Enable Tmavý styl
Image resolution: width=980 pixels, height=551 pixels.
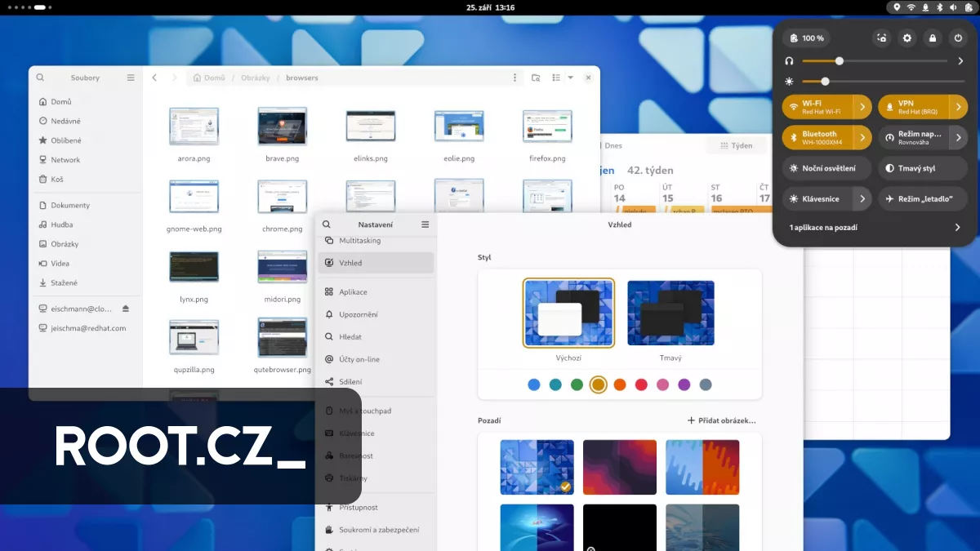tap(923, 168)
